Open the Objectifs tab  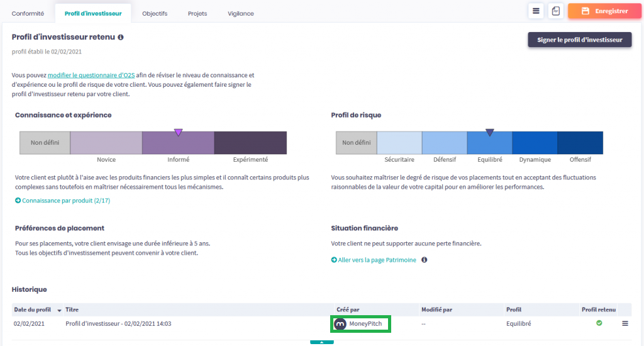coord(155,13)
